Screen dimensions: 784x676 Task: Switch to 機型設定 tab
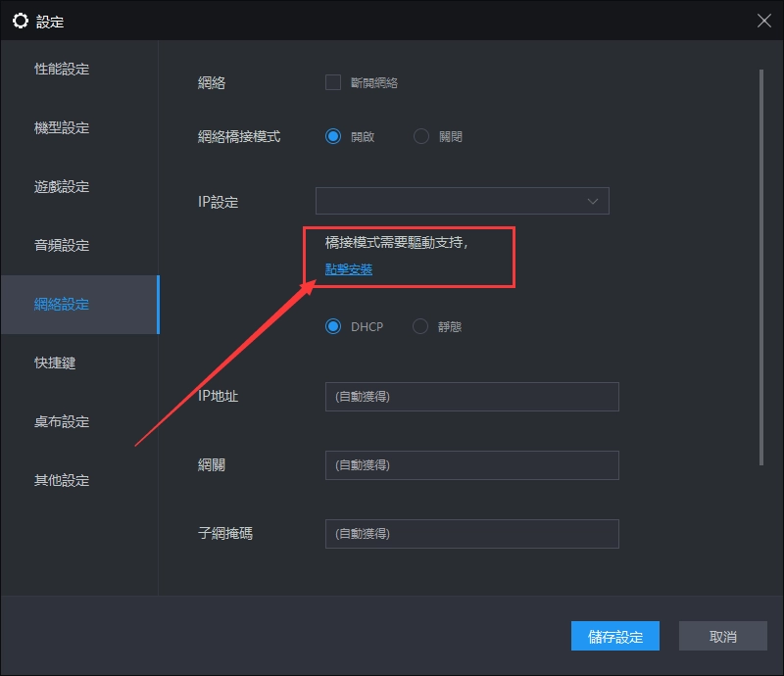click(x=62, y=128)
